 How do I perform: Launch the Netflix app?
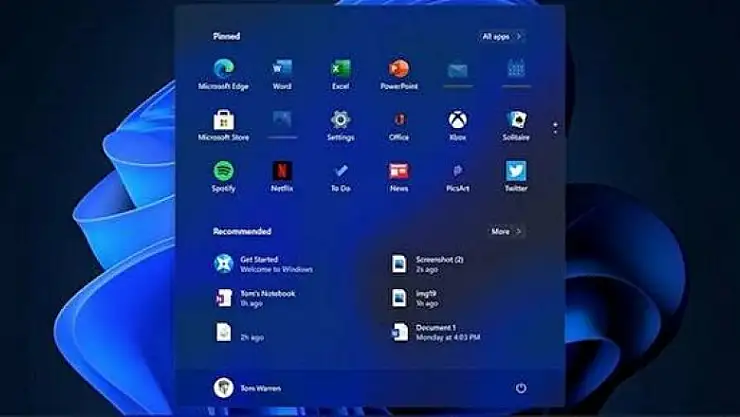282,176
